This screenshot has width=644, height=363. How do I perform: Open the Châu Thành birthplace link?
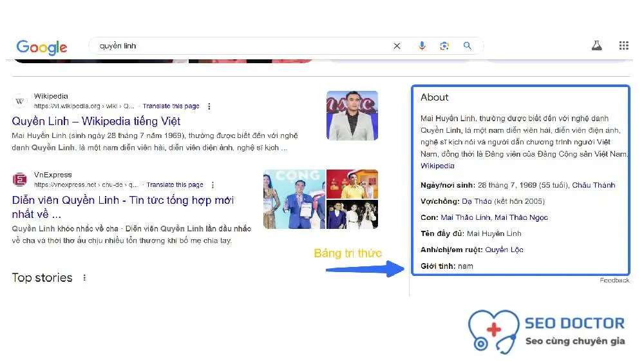coord(594,185)
